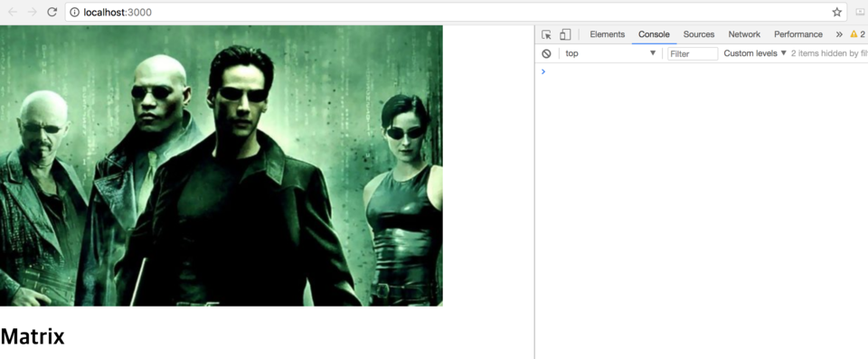The image size is (868, 359).
Task: Open the Custom levels dropdown
Action: [755, 53]
